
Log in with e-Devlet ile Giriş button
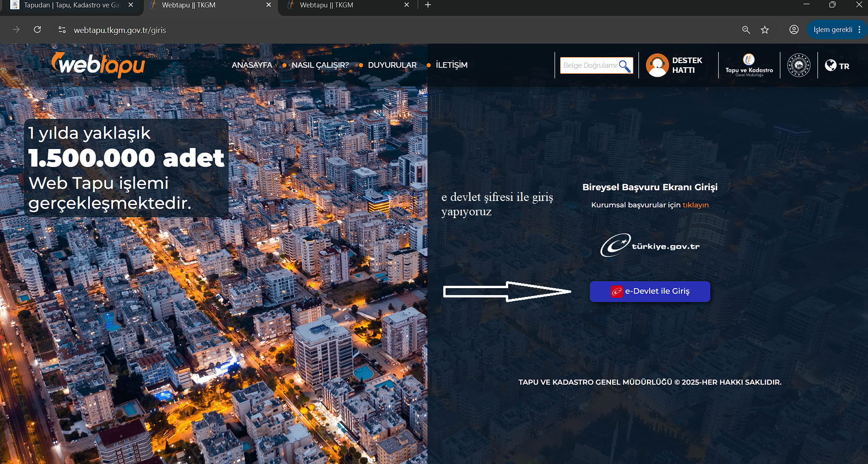650,291
